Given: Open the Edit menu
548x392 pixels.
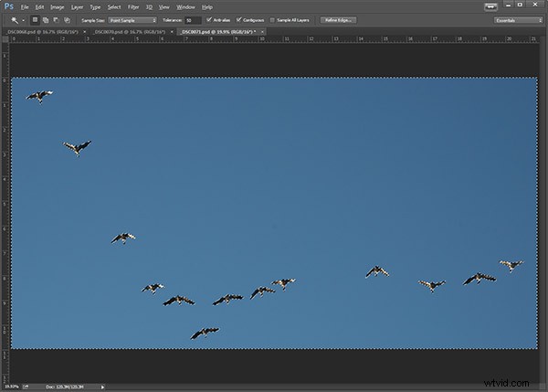Looking at the screenshot, I should coord(39,7).
